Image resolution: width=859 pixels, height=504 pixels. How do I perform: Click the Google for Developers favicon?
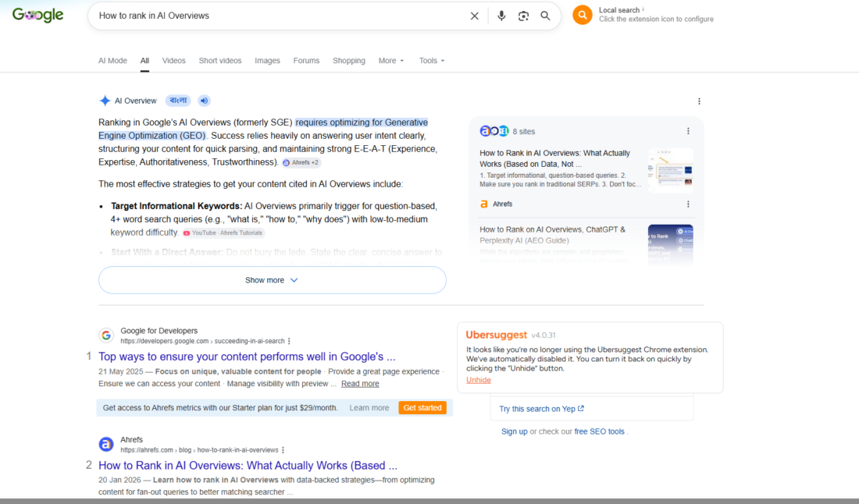tap(106, 335)
